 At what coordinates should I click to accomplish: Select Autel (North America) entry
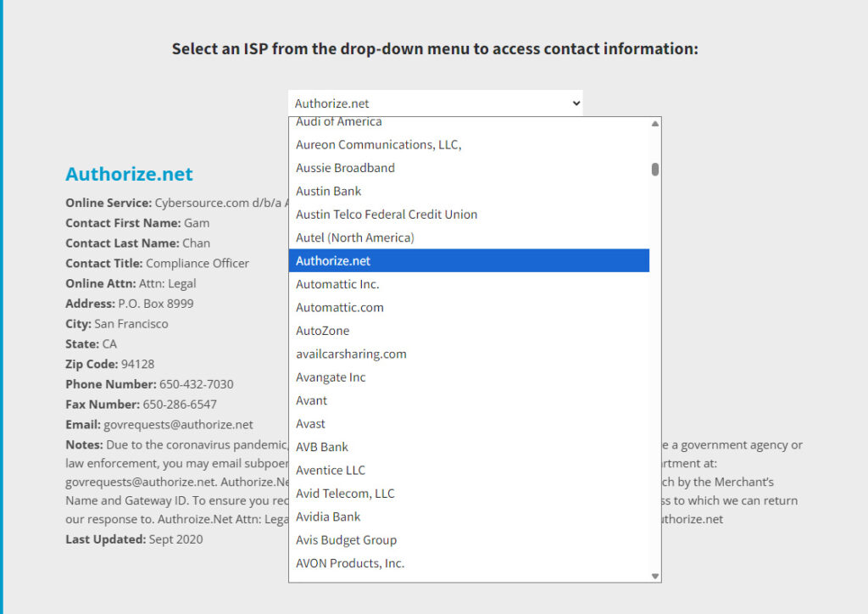click(355, 237)
